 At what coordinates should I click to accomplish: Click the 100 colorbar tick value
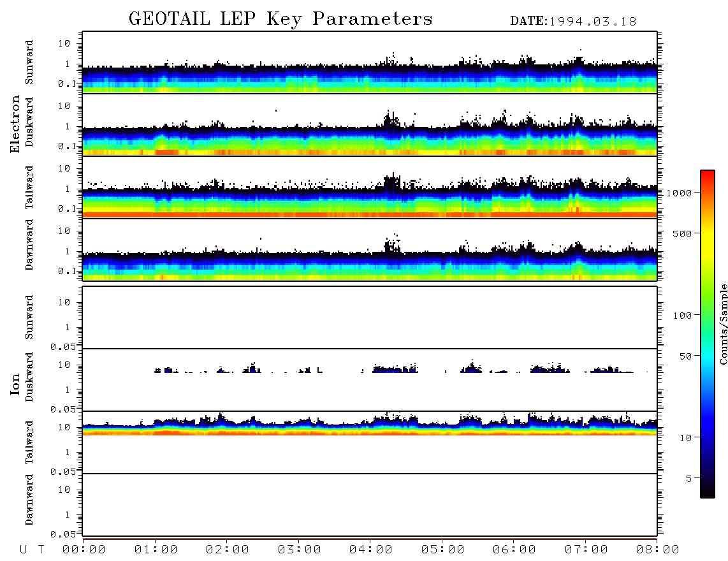[x=682, y=316]
